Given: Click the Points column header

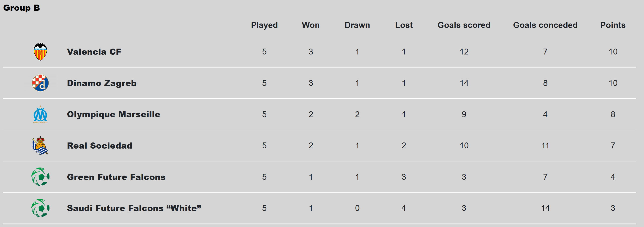Looking at the screenshot, I should 613,25.
